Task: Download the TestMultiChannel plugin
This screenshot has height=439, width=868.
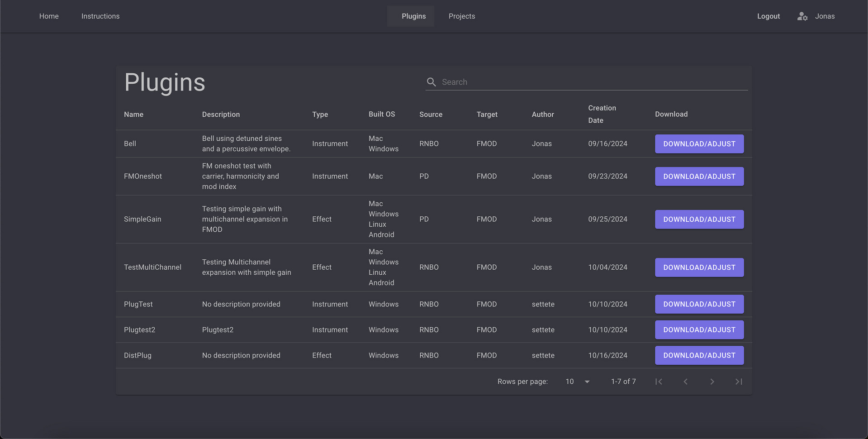Action: coord(699,267)
